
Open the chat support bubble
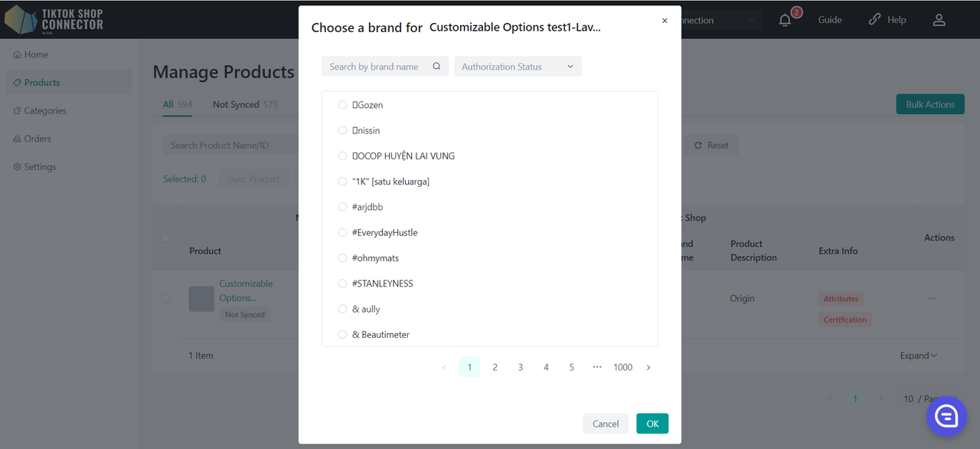click(947, 416)
